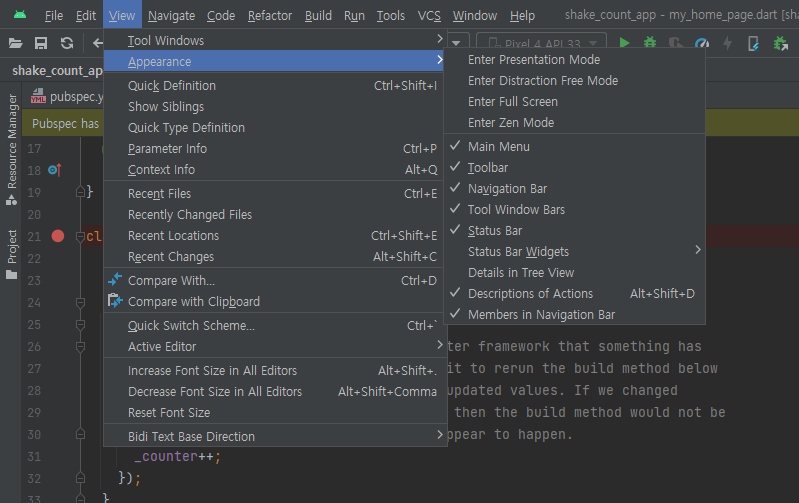Viewport: 799px width, 503px height.
Task: Click the Profiler gauge icon
Action: pyautogui.click(x=702, y=43)
